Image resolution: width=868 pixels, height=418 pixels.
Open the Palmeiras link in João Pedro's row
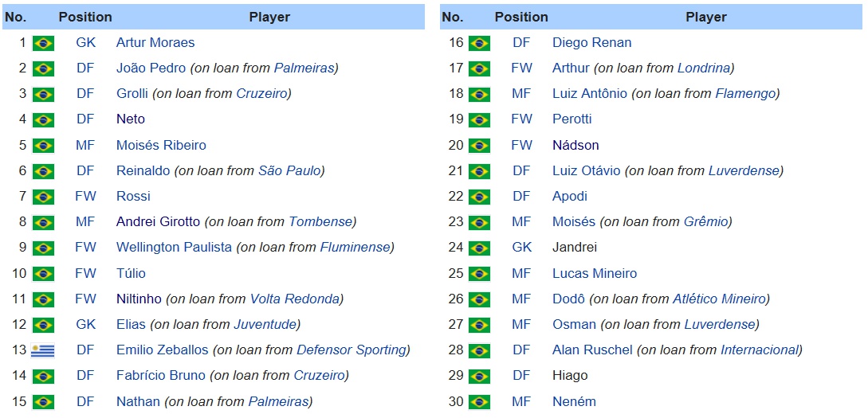304,68
